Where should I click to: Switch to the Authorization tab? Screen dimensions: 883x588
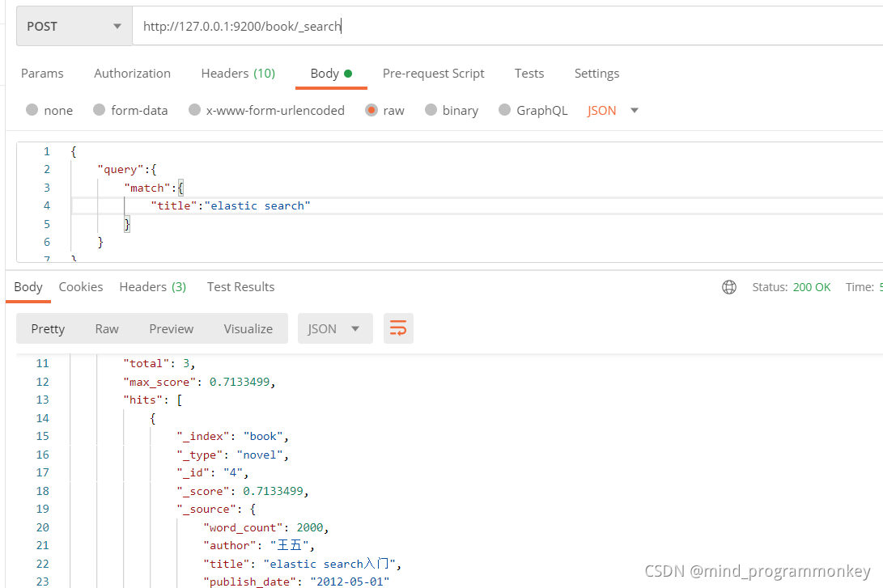point(133,74)
